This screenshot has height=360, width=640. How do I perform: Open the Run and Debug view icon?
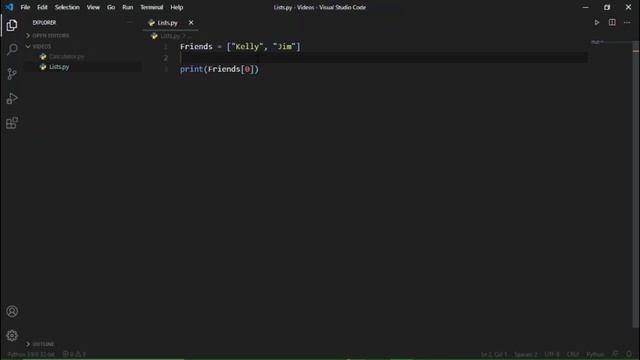click(x=12, y=98)
